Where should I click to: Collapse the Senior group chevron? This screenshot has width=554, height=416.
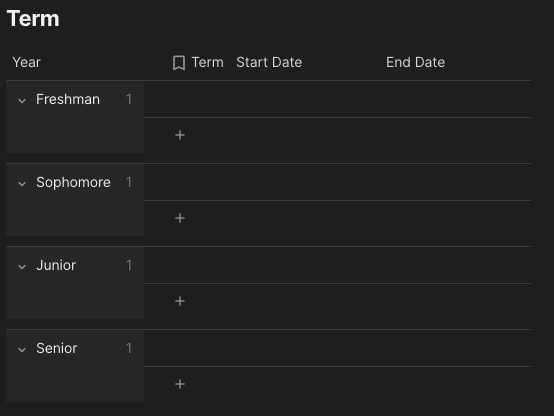(x=22, y=350)
